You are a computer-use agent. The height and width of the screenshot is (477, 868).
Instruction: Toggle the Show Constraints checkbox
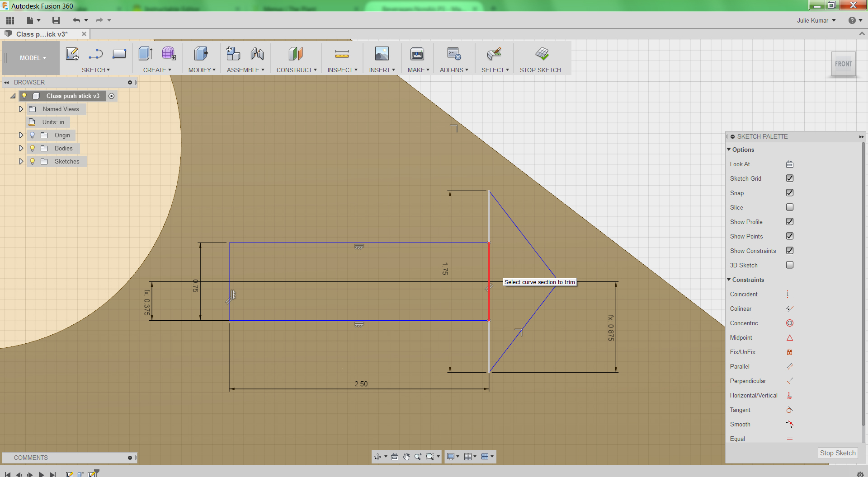pos(790,251)
